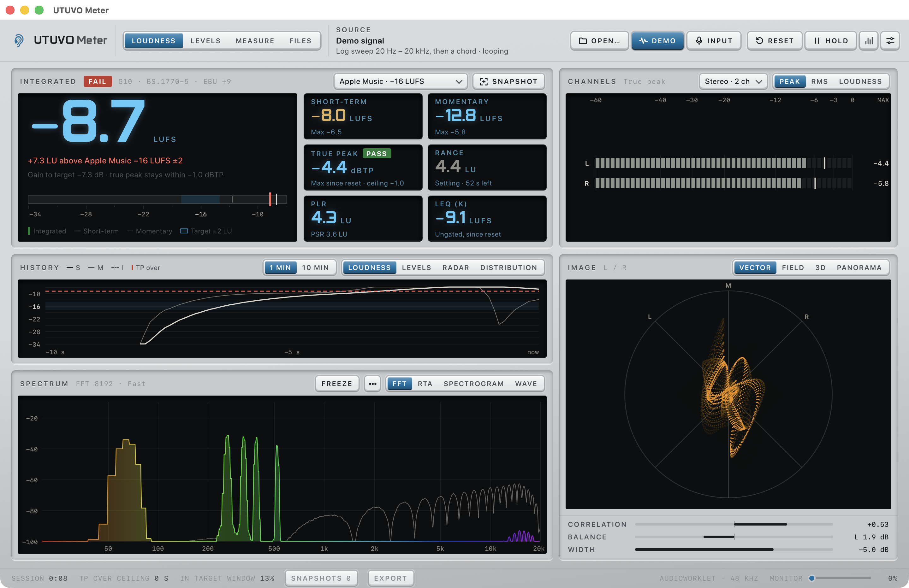Click the PLR 4.3 LU tile

tap(363, 219)
